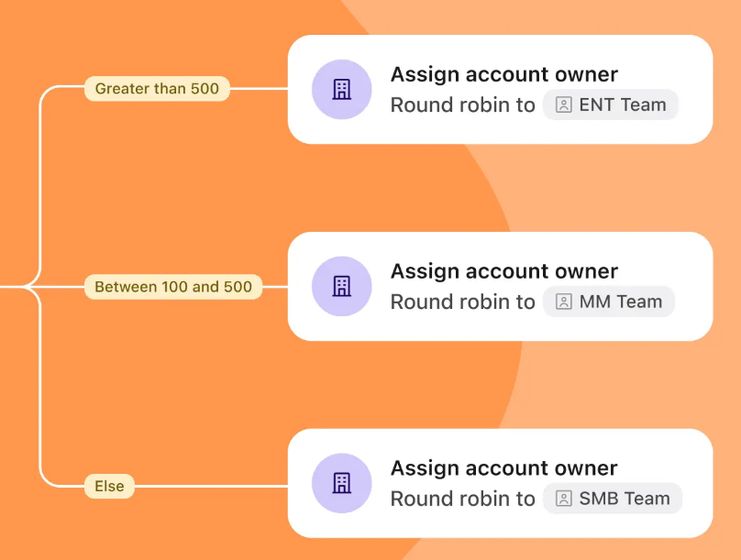Click "Round robin to" text on the MM card
741x560 pixels.
pyautogui.click(x=462, y=302)
